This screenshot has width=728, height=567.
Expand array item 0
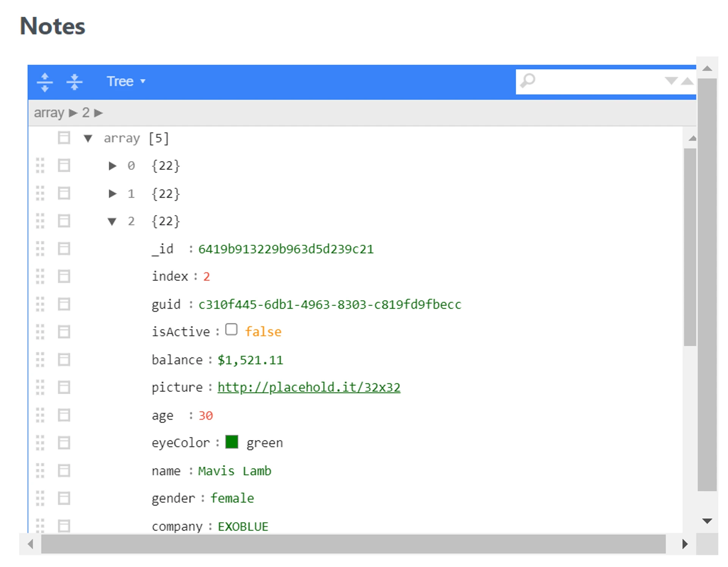[112, 166]
